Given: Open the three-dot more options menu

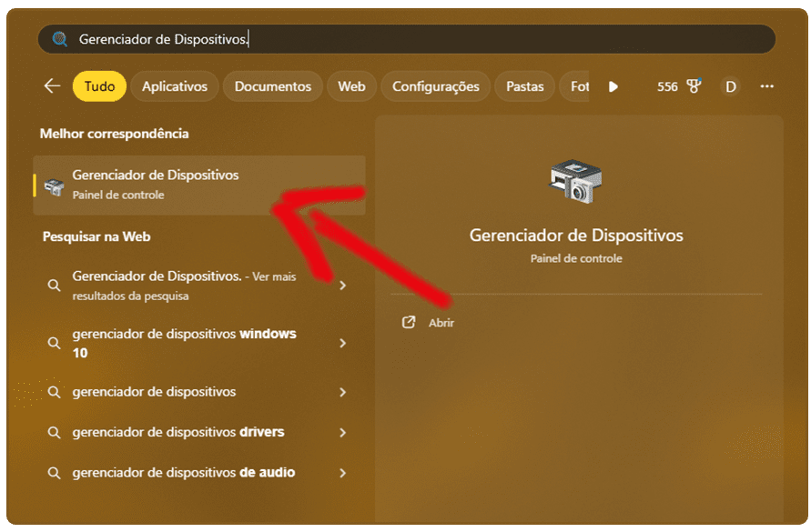Looking at the screenshot, I should pyautogui.click(x=766, y=86).
